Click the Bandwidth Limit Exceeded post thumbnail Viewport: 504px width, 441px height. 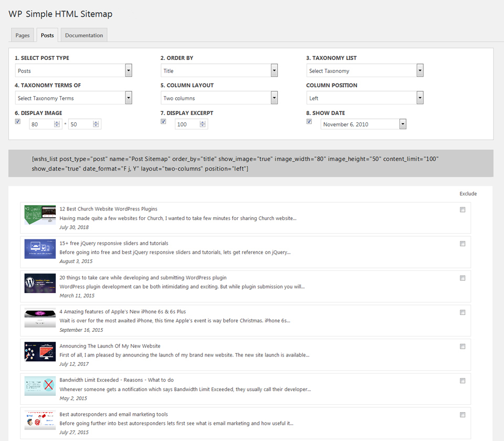(x=40, y=386)
